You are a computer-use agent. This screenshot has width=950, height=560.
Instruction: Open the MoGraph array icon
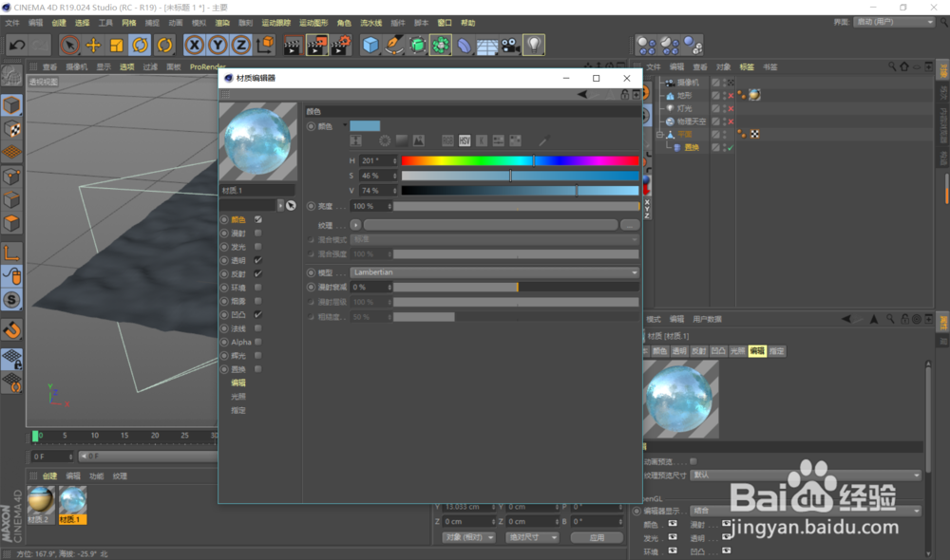point(441,45)
